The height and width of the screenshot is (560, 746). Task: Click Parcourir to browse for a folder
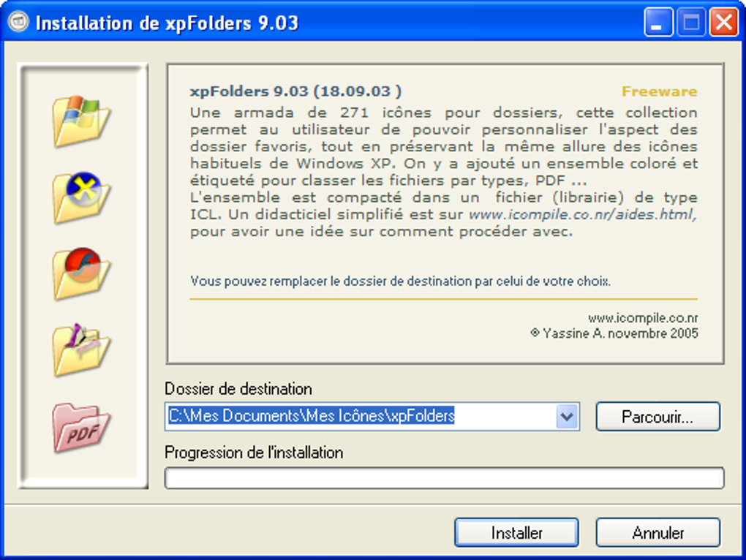click(658, 416)
